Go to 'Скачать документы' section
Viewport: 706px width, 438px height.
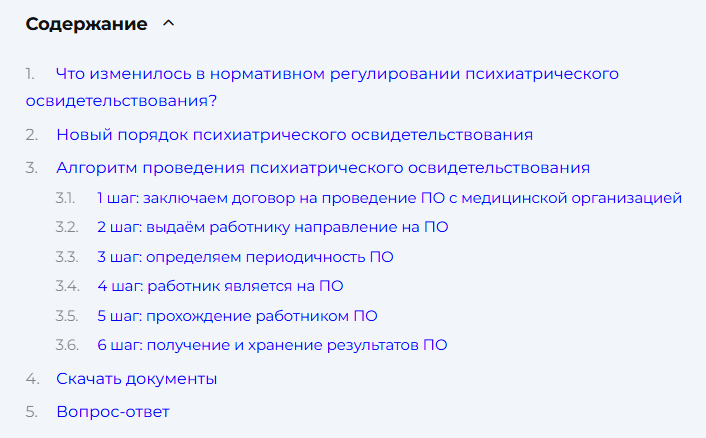(137, 379)
